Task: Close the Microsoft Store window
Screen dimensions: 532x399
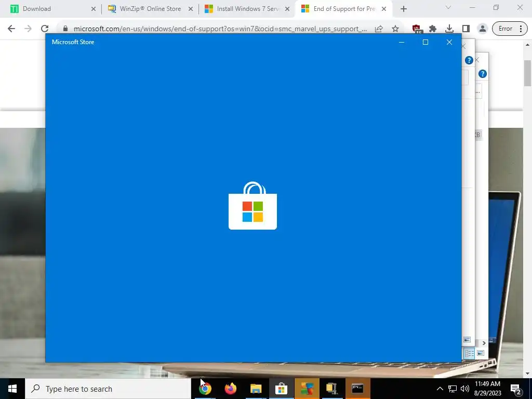Action: pyautogui.click(x=449, y=42)
